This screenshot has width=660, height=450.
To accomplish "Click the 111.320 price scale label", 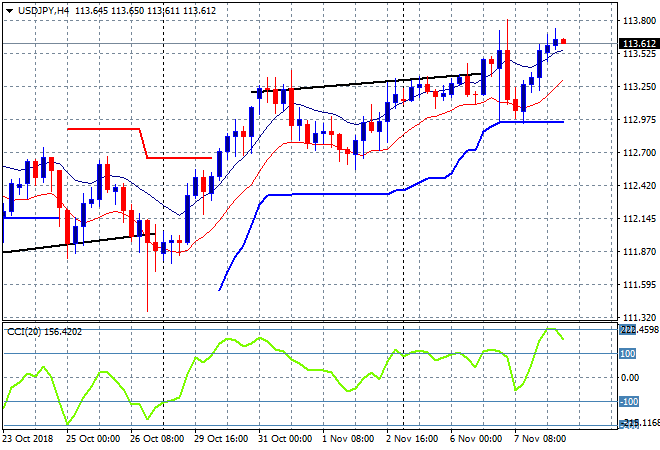I will [639, 317].
